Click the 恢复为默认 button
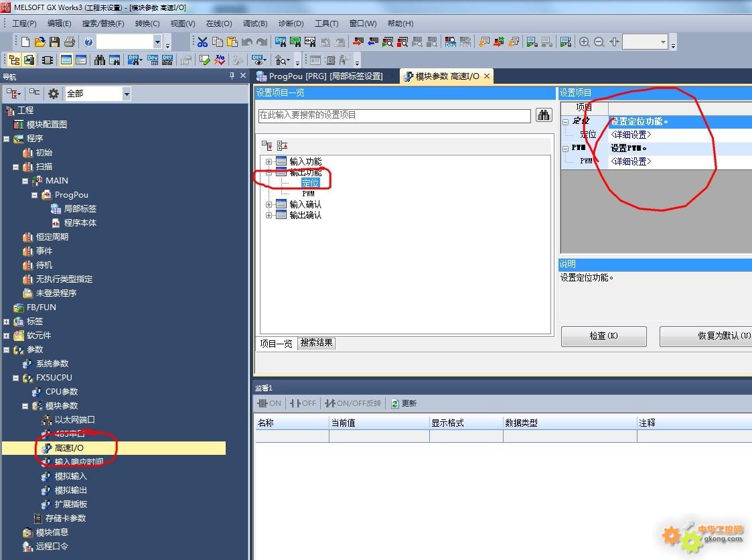This screenshot has height=560, width=752. (x=706, y=336)
